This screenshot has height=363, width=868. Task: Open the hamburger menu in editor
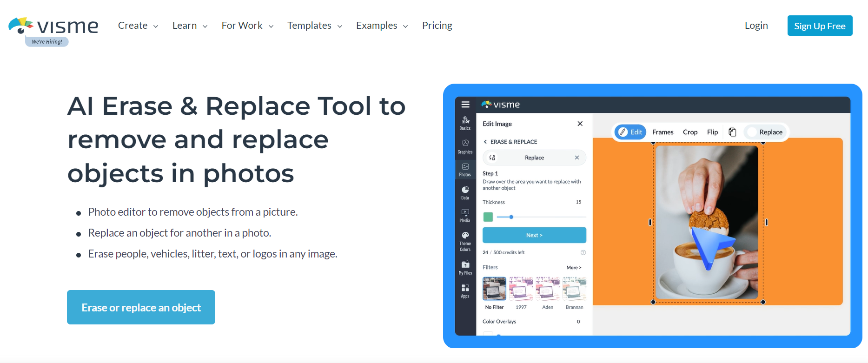coord(465,105)
